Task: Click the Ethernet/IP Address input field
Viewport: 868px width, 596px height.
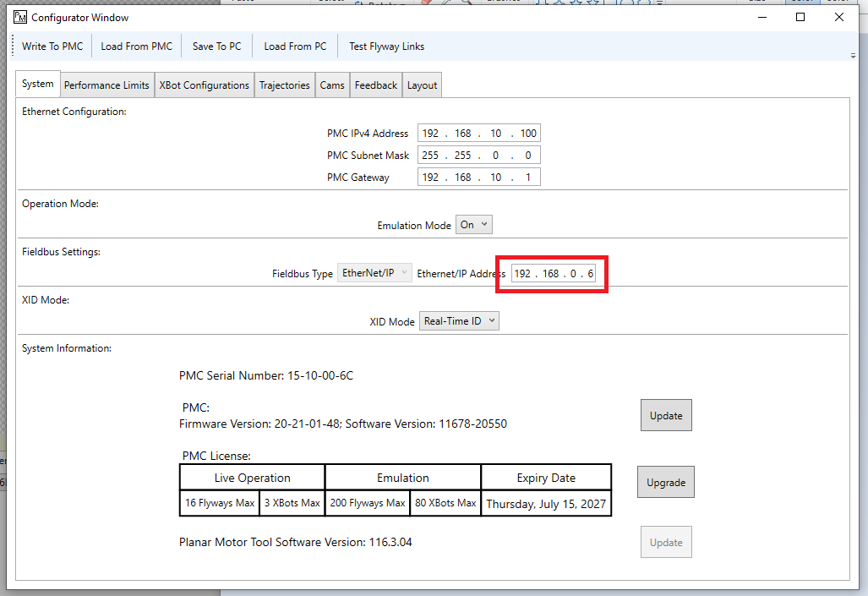Action: 554,274
